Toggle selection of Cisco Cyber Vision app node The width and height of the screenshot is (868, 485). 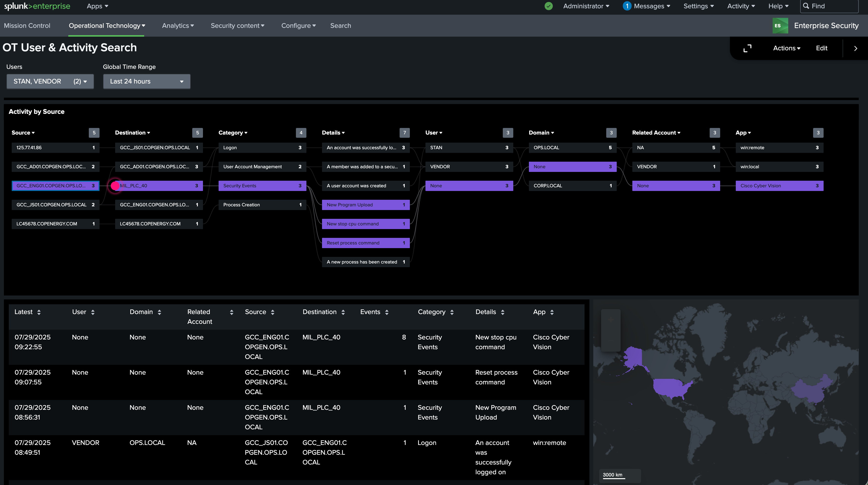(779, 186)
